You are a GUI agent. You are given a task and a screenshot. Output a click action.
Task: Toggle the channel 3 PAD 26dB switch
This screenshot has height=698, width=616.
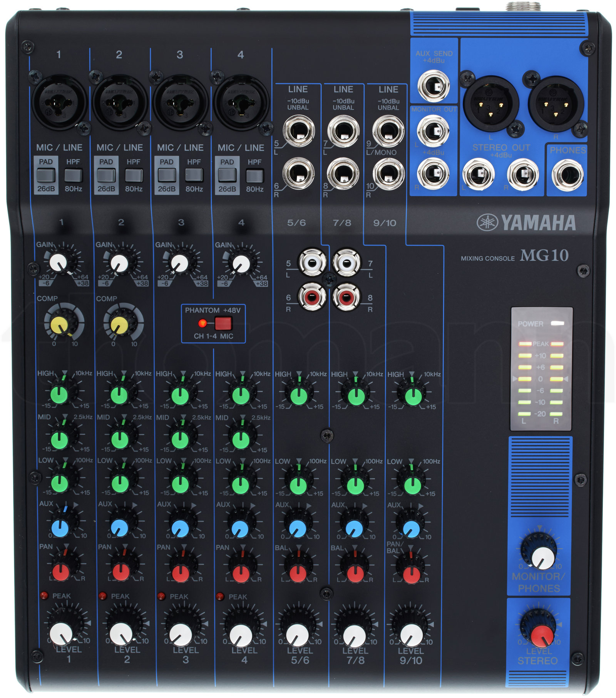tap(166, 175)
